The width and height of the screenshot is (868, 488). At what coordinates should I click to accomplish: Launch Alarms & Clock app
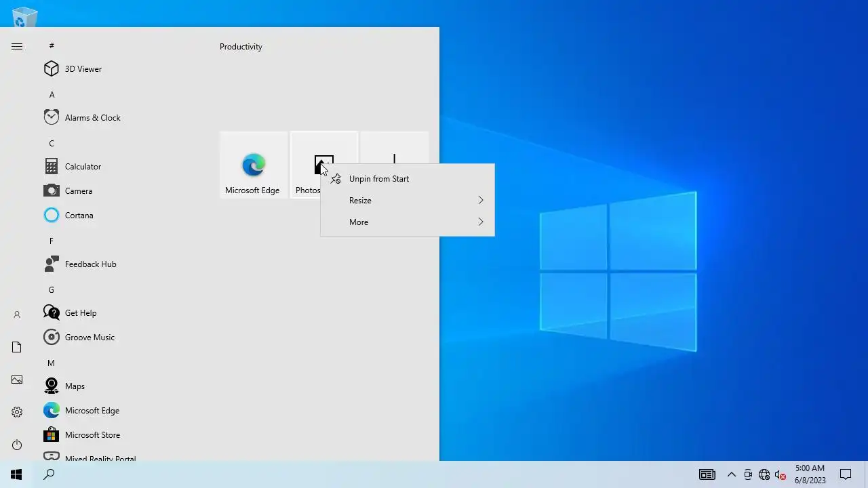122,118
